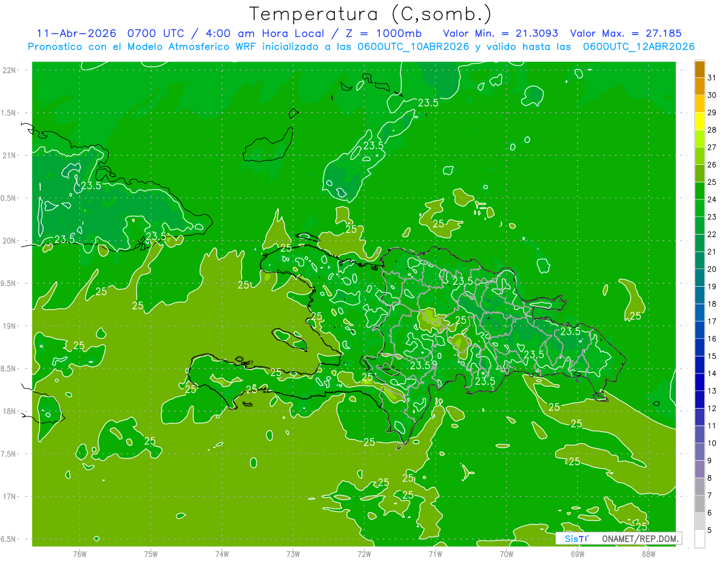The height and width of the screenshot is (562, 728).
Task: Click the 22N latitude axis label
Action: coord(9,70)
